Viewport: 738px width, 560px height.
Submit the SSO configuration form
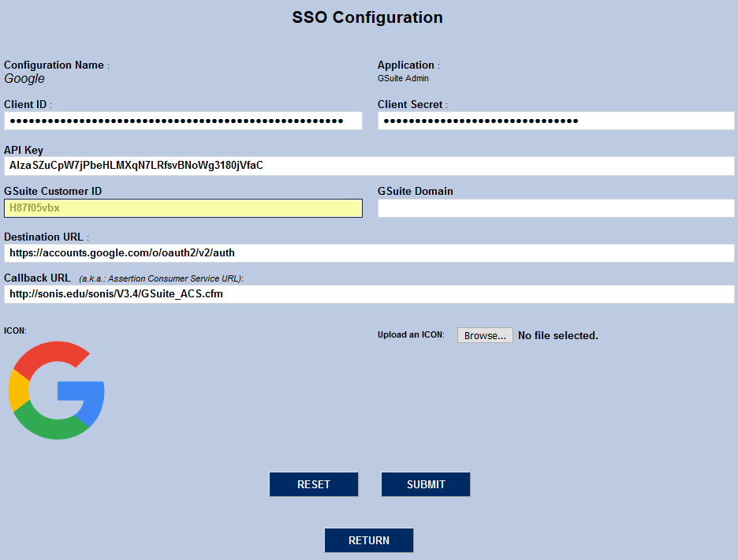click(x=426, y=484)
